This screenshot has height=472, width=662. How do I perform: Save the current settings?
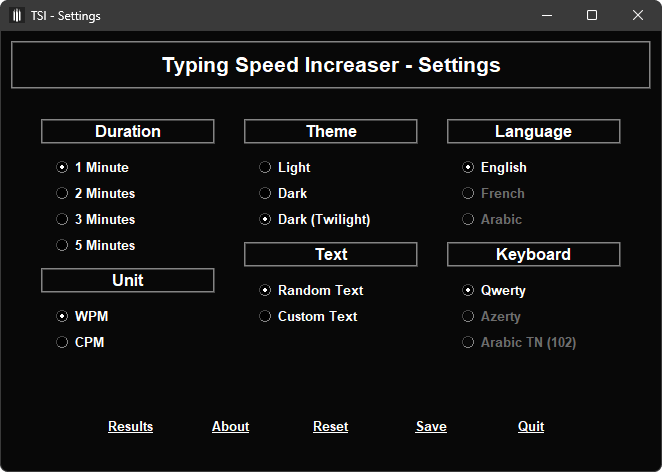pos(431,427)
